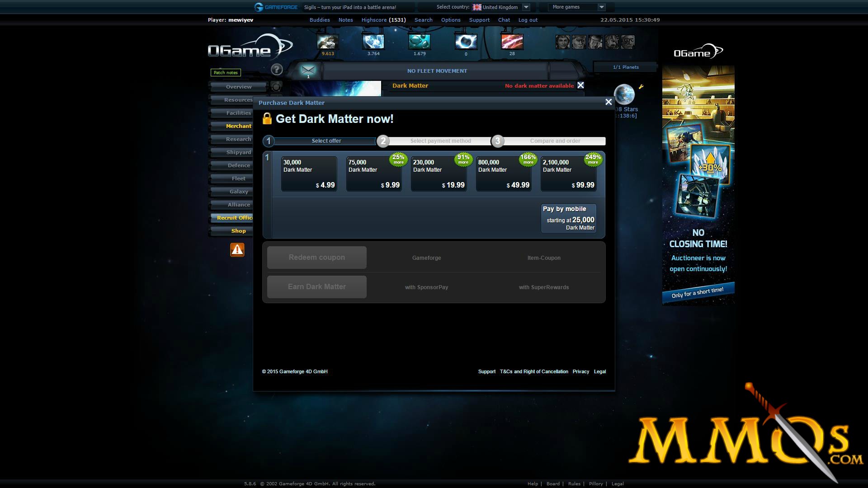Click the Energy resource icon
The height and width of the screenshot is (488, 868).
(x=512, y=42)
